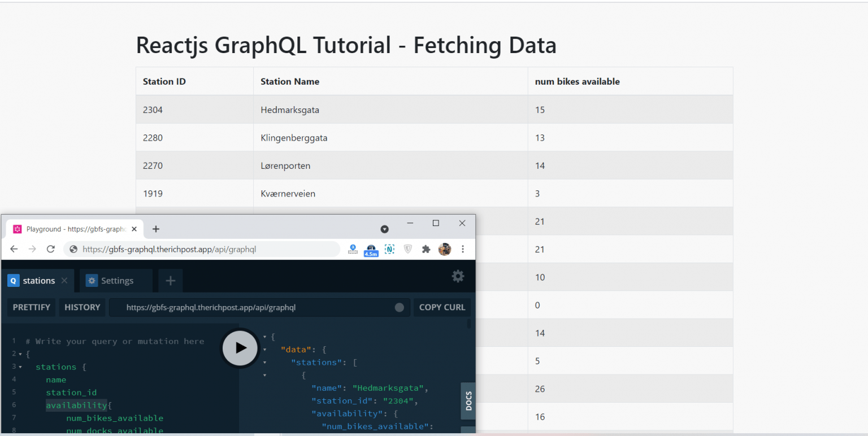
Task: Open Chrome's three-dot menu
Action: point(463,249)
